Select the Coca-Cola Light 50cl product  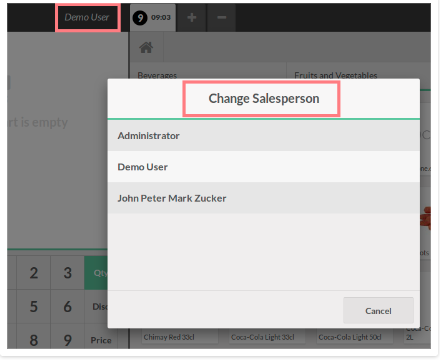pyautogui.click(x=355, y=336)
